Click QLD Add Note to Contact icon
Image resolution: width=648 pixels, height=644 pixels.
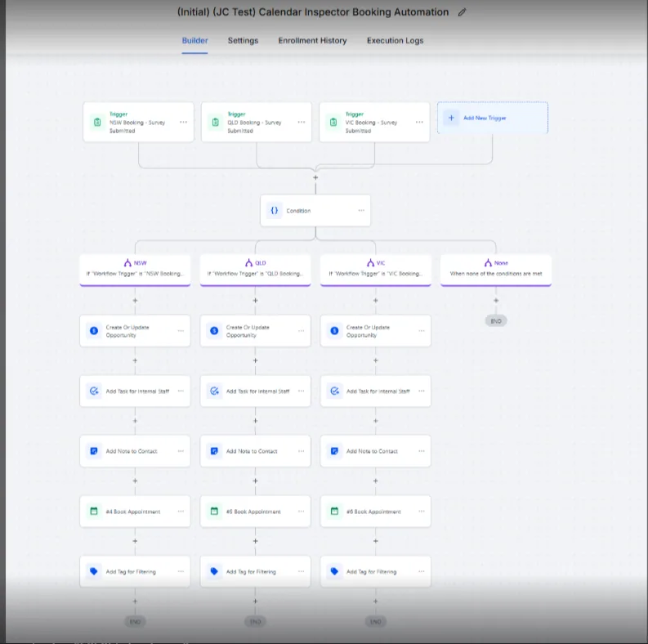coord(214,451)
